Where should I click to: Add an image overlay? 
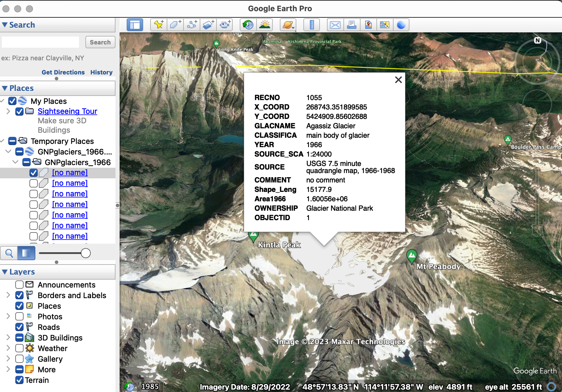point(208,25)
